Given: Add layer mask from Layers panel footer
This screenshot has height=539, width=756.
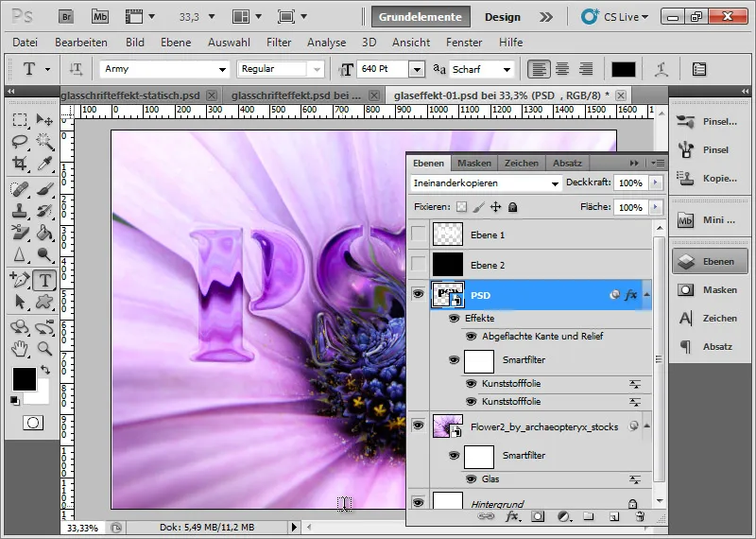Looking at the screenshot, I should [x=537, y=517].
